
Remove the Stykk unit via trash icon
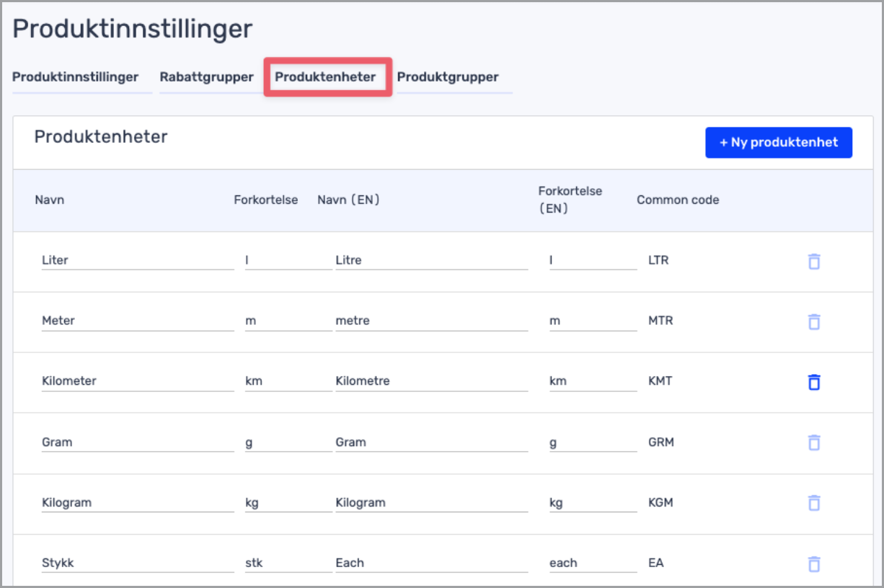coord(813,563)
